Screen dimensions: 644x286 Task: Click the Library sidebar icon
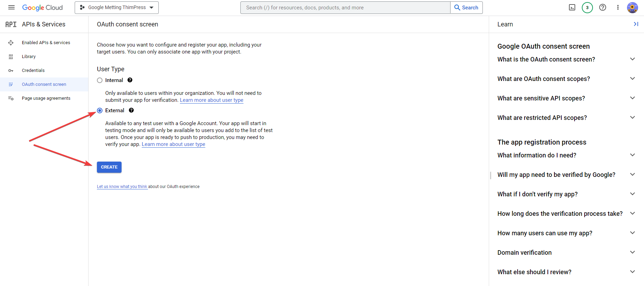[x=11, y=57]
